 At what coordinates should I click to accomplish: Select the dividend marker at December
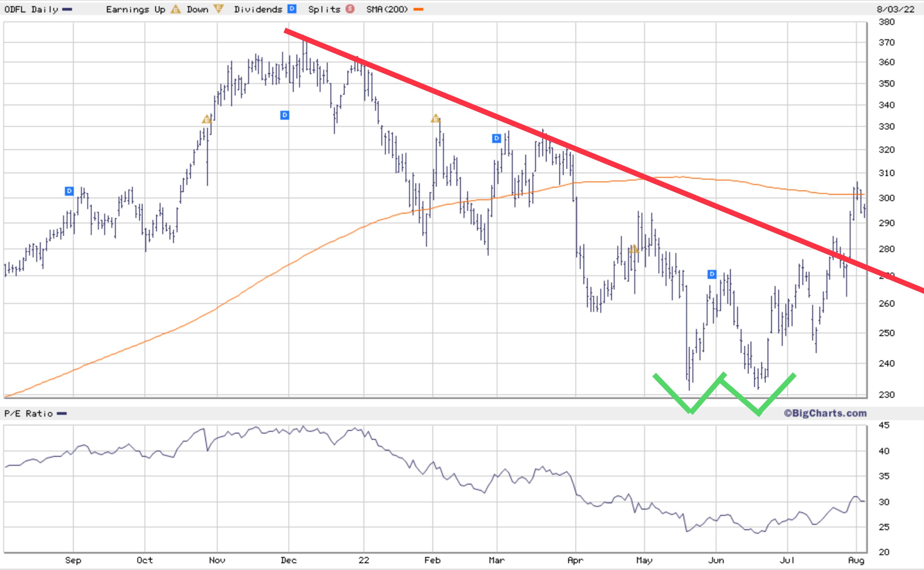click(x=284, y=115)
